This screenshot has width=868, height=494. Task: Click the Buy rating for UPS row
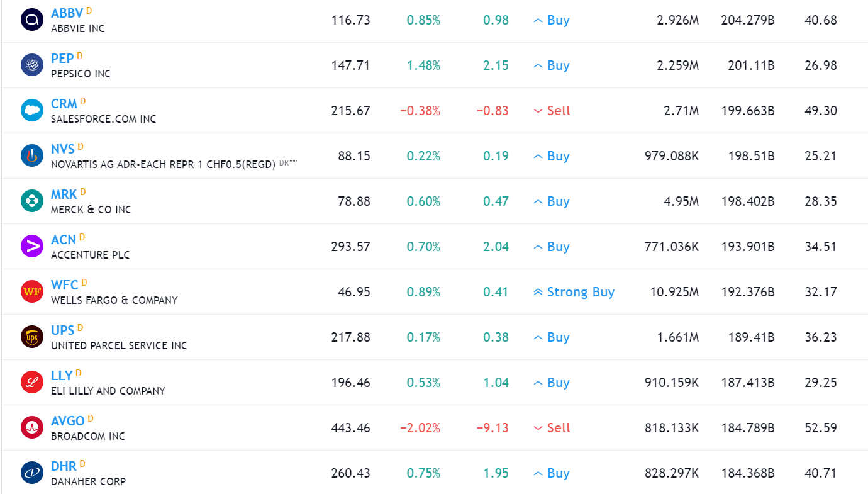552,337
